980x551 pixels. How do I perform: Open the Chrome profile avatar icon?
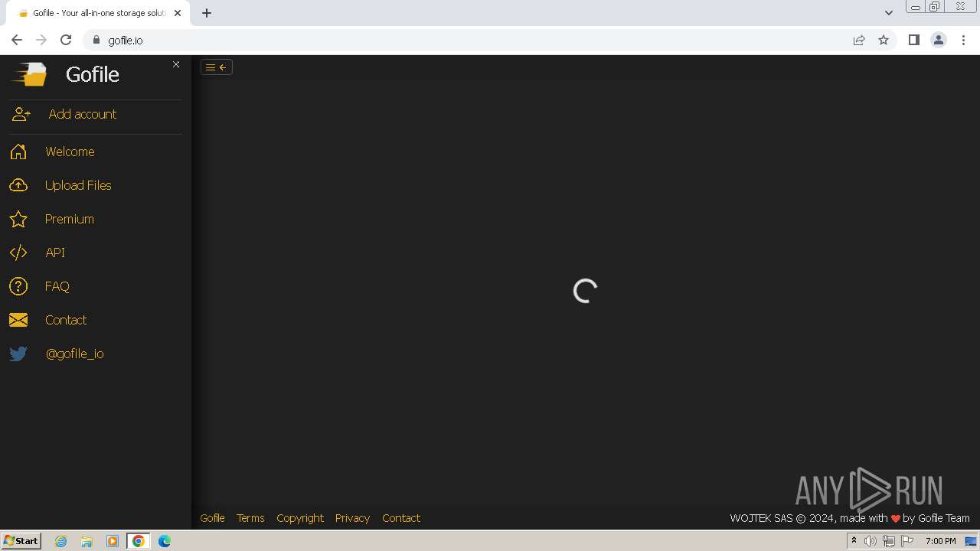click(x=939, y=40)
